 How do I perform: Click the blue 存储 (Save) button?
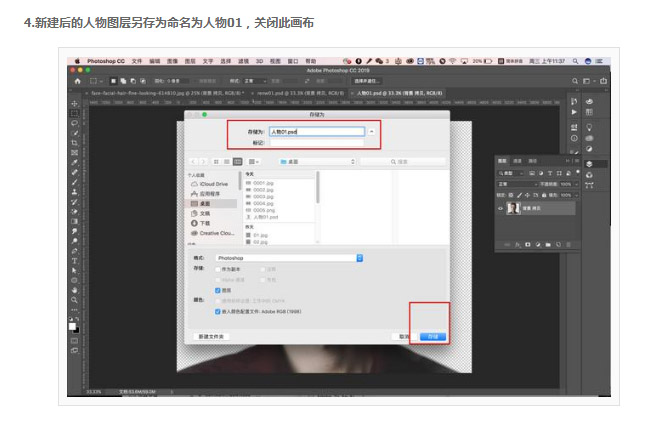(433, 336)
